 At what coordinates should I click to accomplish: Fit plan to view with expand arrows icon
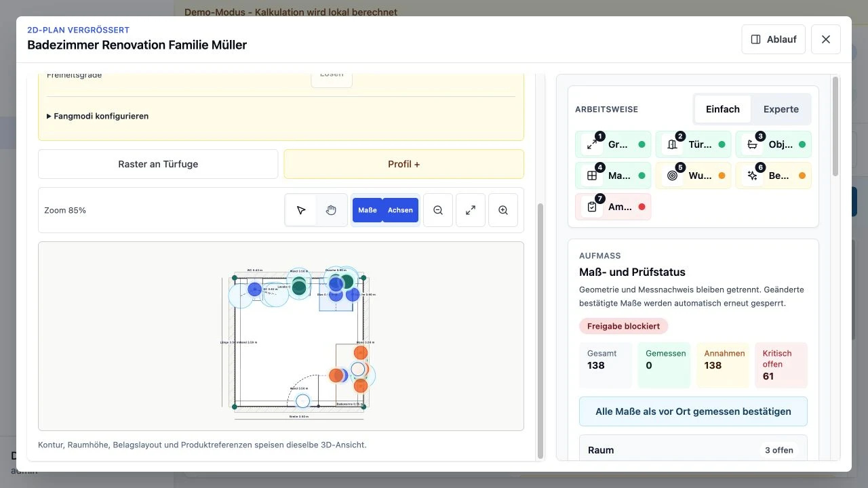tap(471, 210)
